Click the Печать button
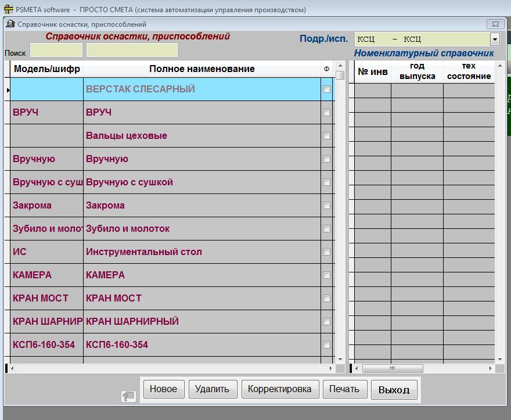Screen dimensions: 511x420 point(344,389)
